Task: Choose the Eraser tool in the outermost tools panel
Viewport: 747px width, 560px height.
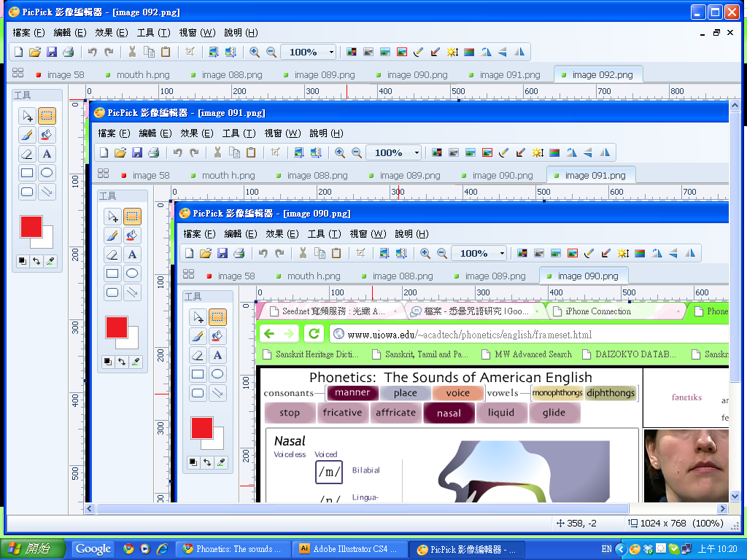Action: [27, 154]
